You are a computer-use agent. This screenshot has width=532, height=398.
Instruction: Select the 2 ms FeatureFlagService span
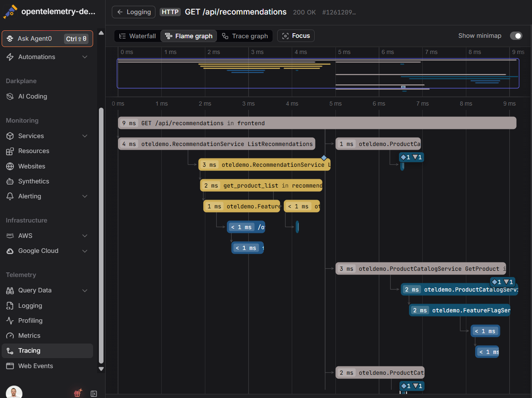(460, 310)
